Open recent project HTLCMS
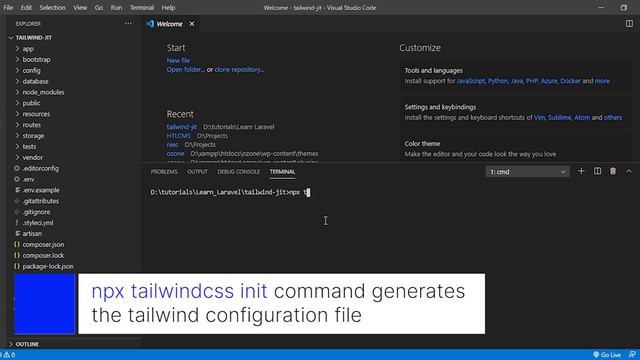The width and height of the screenshot is (640, 360). [x=178, y=136]
